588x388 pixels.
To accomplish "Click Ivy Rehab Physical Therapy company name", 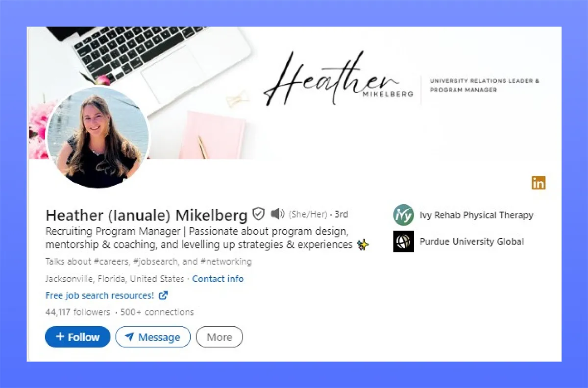I will click(476, 215).
